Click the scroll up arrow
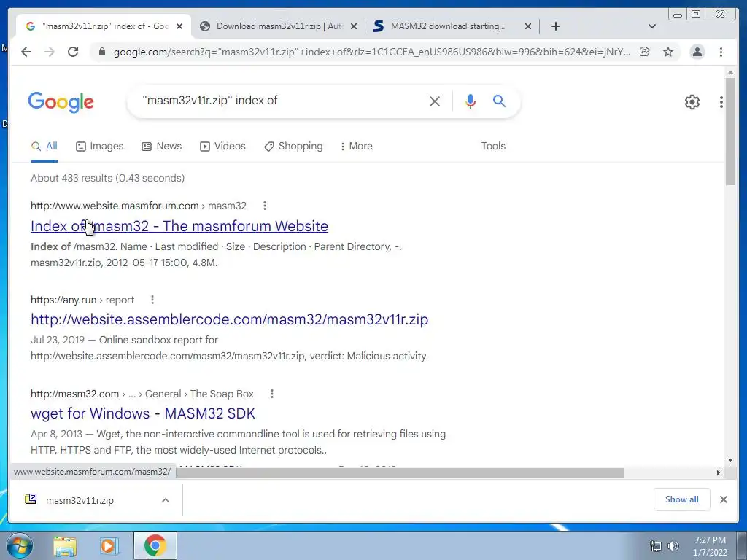The width and height of the screenshot is (747, 560). (x=730, y=73)
